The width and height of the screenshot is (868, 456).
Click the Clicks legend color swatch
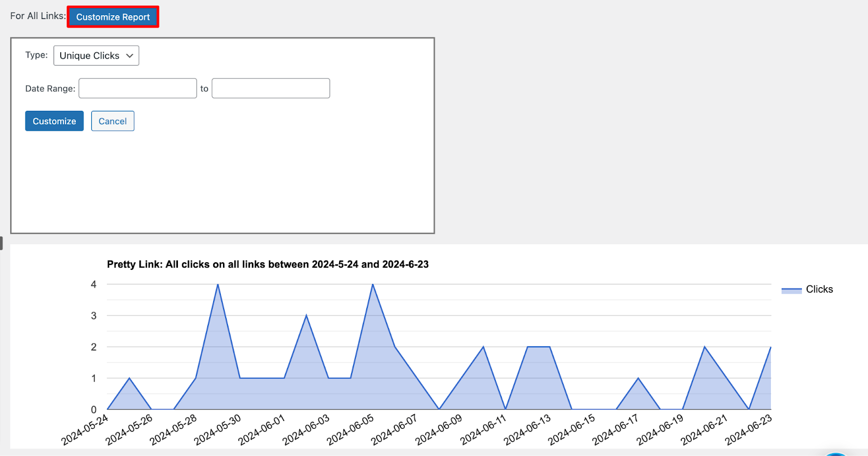click(792, 290)
